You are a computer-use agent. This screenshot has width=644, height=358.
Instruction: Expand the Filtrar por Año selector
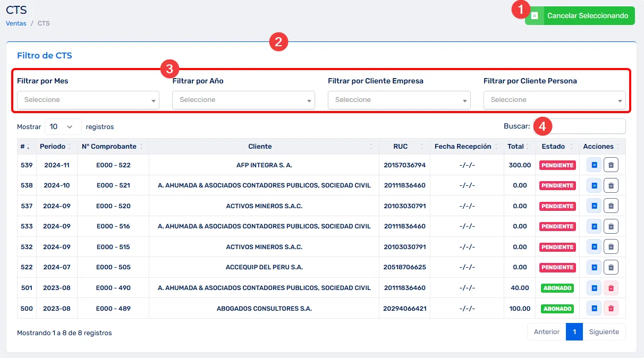click(243, 100)
